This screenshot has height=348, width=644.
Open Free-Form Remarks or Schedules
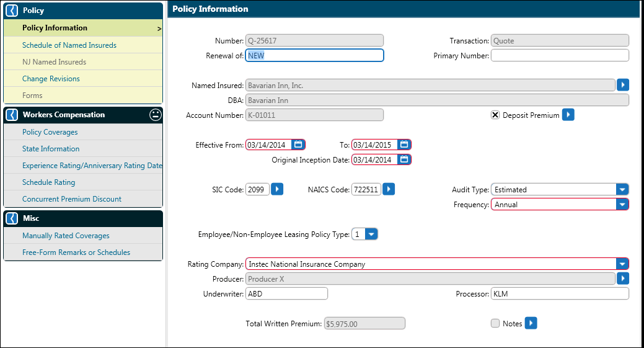tap(76, 252)
